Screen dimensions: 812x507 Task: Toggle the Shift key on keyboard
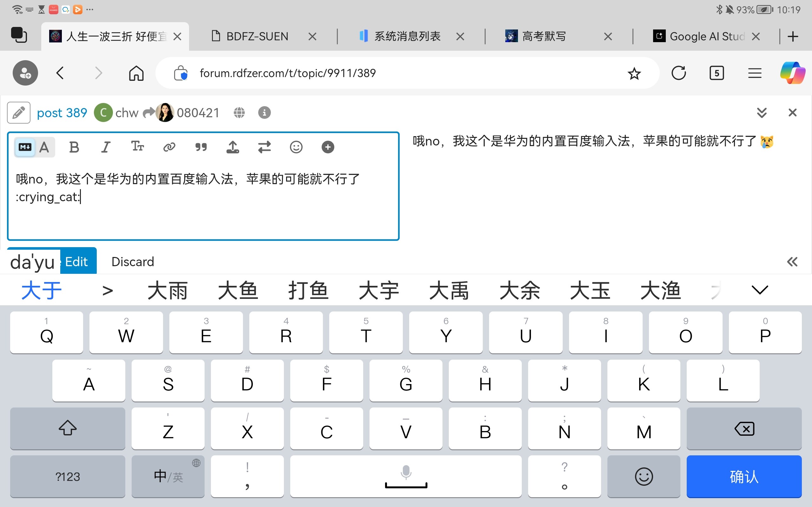[x=68, y=428]
